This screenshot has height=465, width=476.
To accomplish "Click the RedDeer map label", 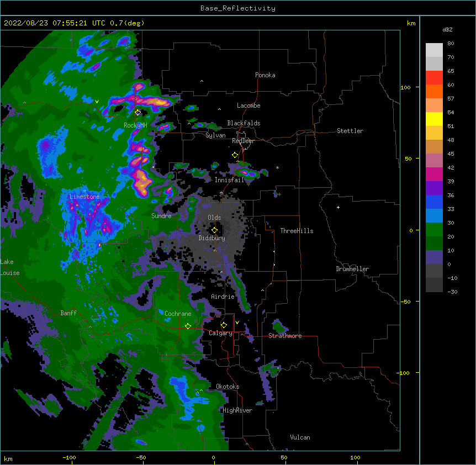I will (x=243, y=141).
